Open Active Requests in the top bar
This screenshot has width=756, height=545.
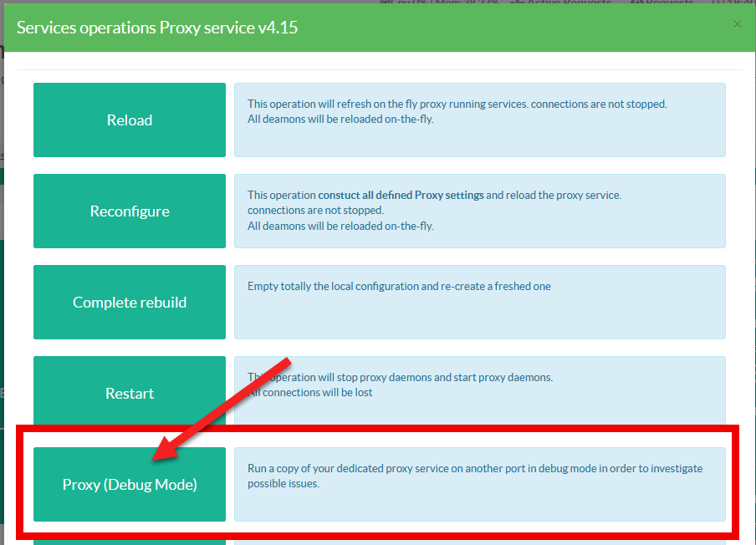(552, 3)
